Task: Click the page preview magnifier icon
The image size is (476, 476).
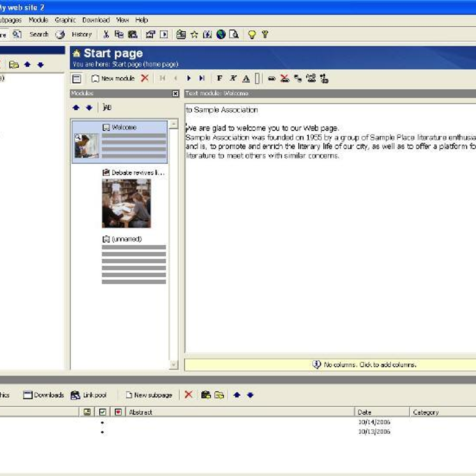Action: tap(234, 34)
